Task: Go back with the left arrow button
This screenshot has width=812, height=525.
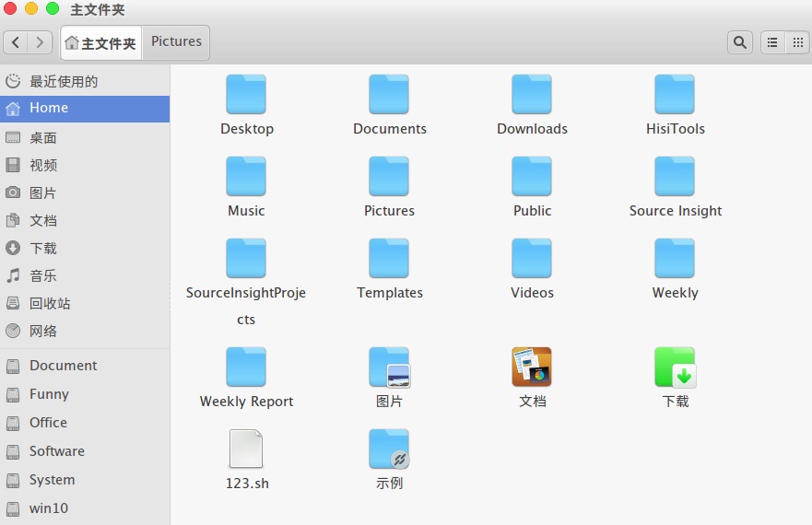Action: tap(16, 42)
